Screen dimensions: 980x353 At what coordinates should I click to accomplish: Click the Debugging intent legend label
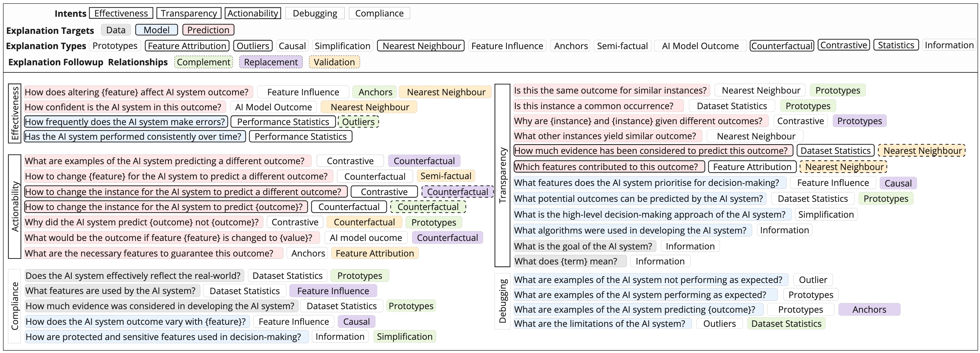pyautogui.click(x=315, y=13)
